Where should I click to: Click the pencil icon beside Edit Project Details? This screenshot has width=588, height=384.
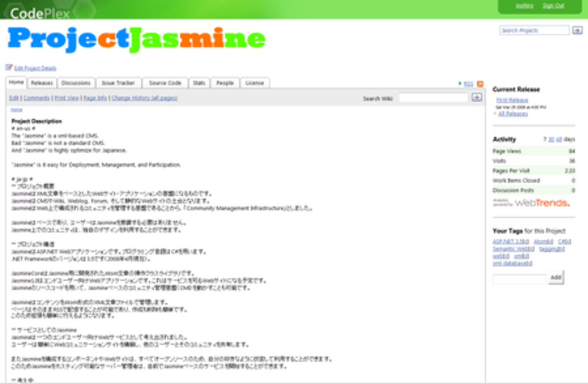9,67
